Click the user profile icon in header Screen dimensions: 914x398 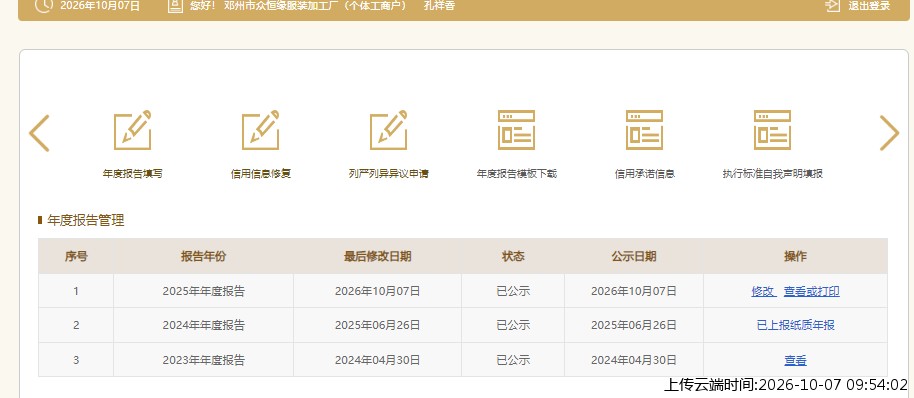click(174, 6)
